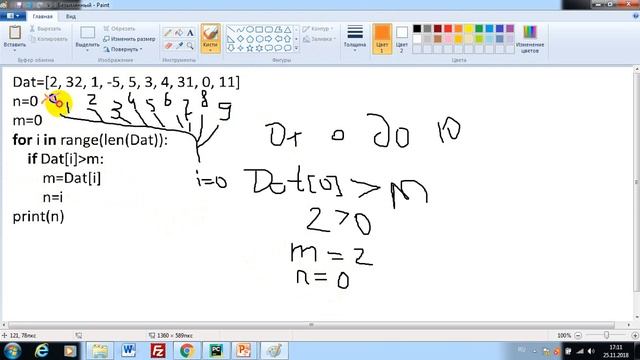Screen dimensions: 640x360
Task: Click Crop (Обрезать) button
Action: coord(119,29)
